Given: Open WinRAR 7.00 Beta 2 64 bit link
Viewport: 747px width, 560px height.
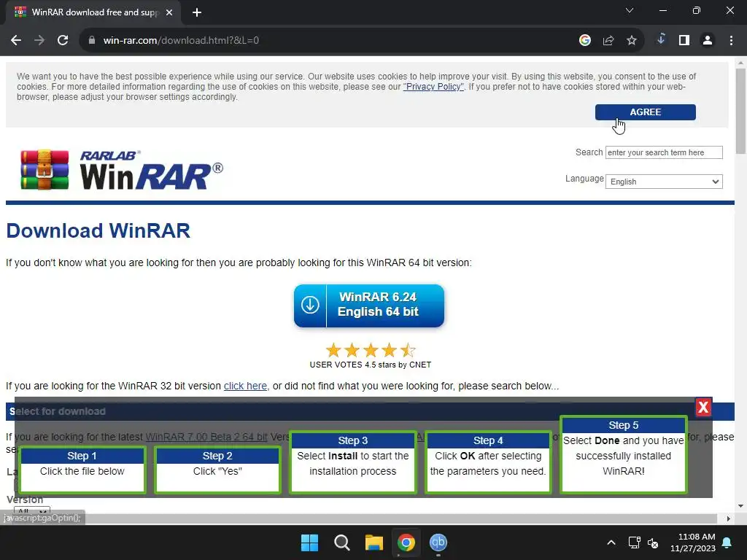Looking at the screenshot, I should [x=206, y=437].
